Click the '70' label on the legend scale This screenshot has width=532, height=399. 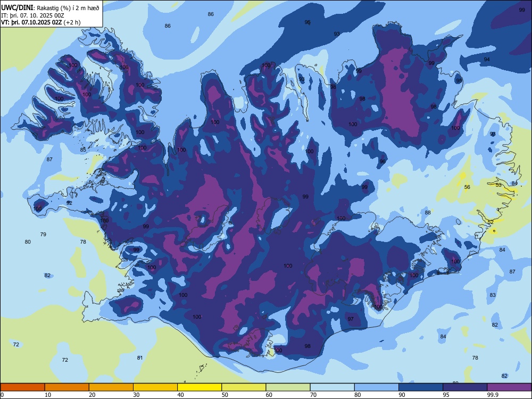[x=313, y=395]
